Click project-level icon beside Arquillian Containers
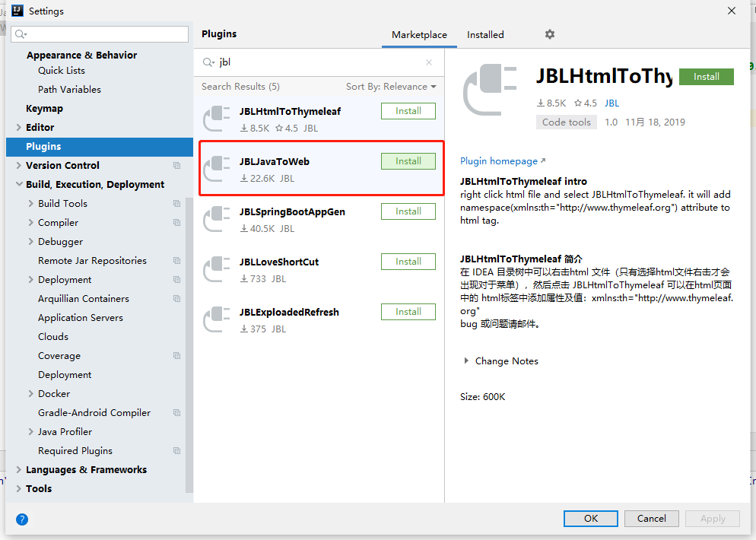 coord(177,298)
